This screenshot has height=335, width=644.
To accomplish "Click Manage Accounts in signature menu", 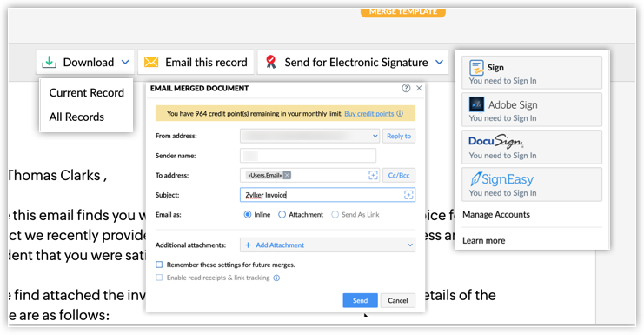I will pos(495,215).
